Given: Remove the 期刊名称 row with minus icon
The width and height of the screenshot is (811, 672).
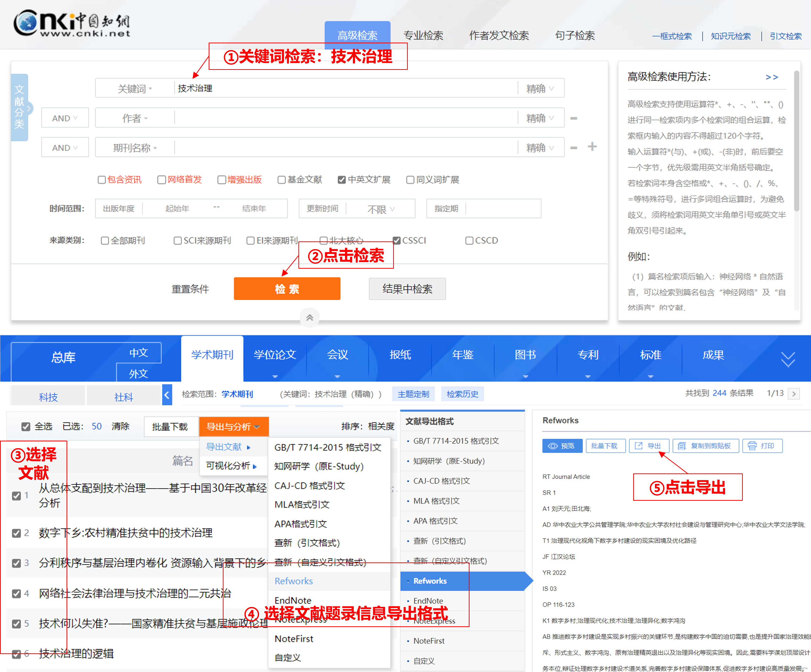Looking at the screenshot, I should pyautogui.click(x=574, y=148).
